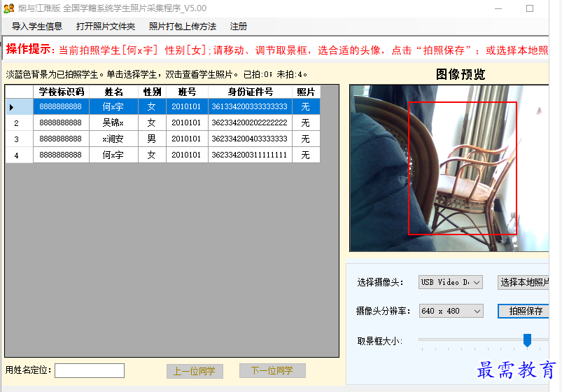
Task: Open the 照片打包上传方法 menu
Action: pos(183,26)
